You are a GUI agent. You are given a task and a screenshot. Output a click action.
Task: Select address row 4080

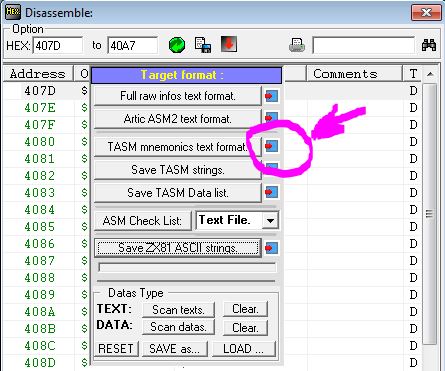(40, 142)
